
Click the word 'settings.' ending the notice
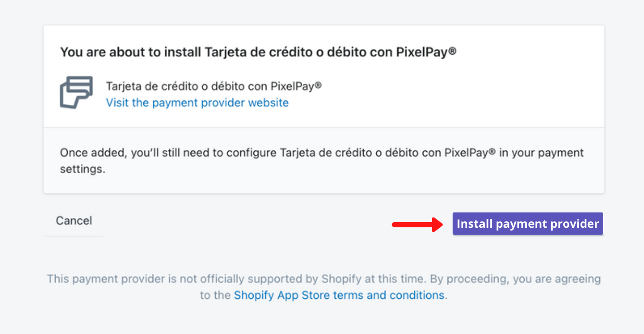[x=83, y=169]
